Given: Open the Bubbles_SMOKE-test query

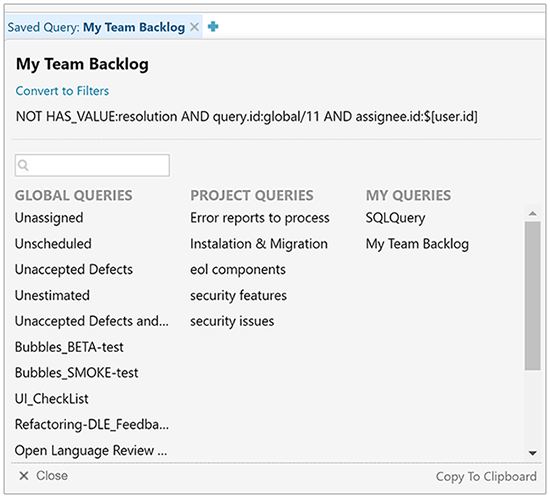Looking at the screenshot, I should 76,372.
